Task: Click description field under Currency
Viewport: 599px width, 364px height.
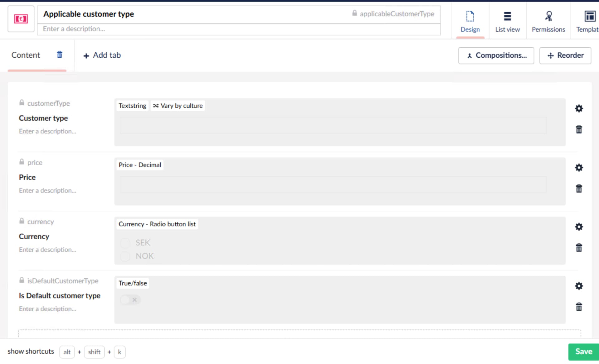Action: (47, 250)
